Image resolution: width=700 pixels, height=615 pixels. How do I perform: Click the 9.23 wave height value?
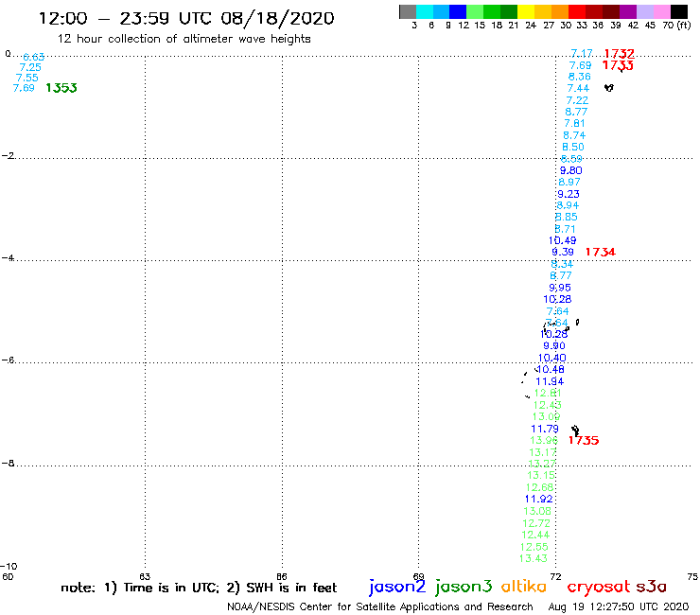point(569,194)
